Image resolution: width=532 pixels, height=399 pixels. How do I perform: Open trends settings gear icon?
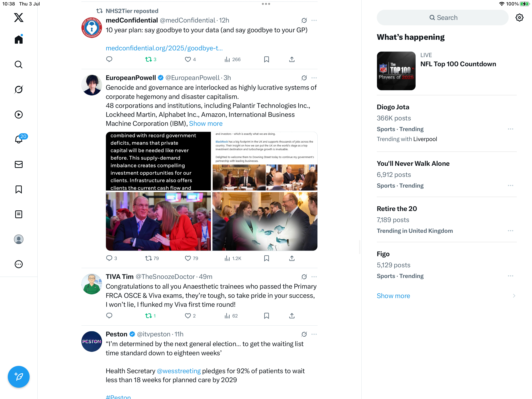(x=519, y=18)
